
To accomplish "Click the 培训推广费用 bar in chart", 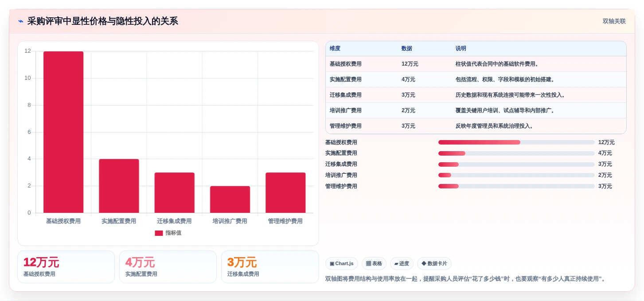I will tap(230, 199).
